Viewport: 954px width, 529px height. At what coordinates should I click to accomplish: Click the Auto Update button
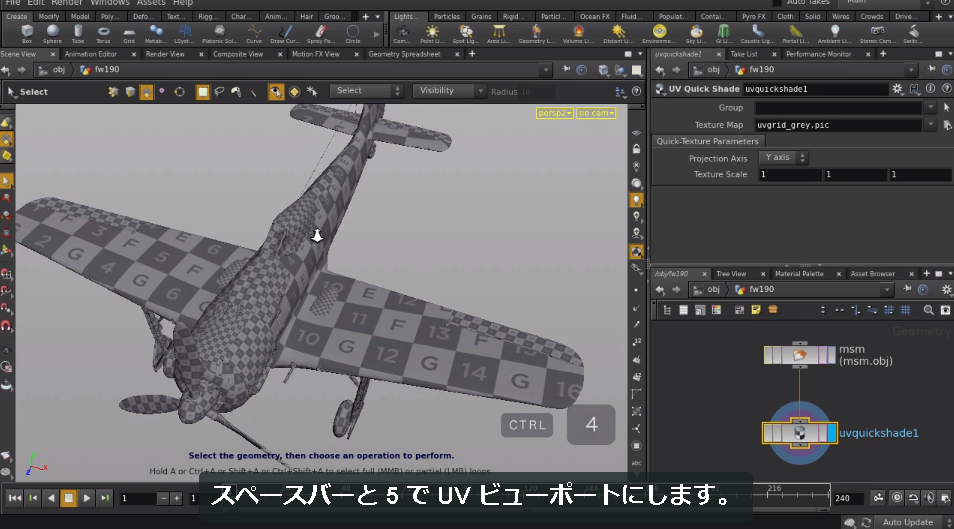coord(907,522)
